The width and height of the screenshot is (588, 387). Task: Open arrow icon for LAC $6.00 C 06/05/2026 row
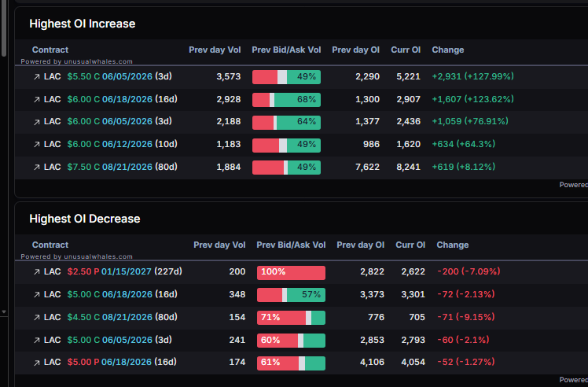pyautogui.click(x=37, y=122)
